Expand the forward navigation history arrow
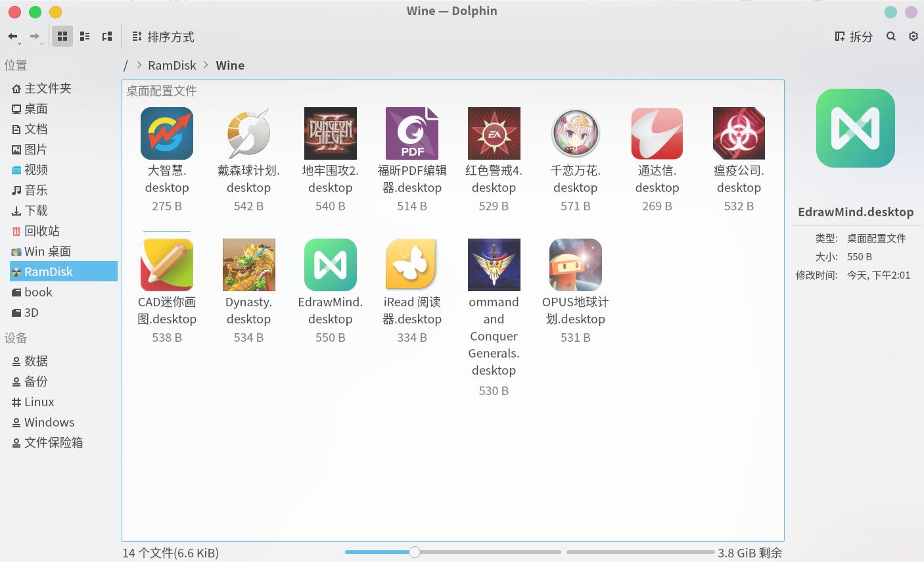This screenshot has height=562, width=924. pyautogui.click(x=42, y=43)
